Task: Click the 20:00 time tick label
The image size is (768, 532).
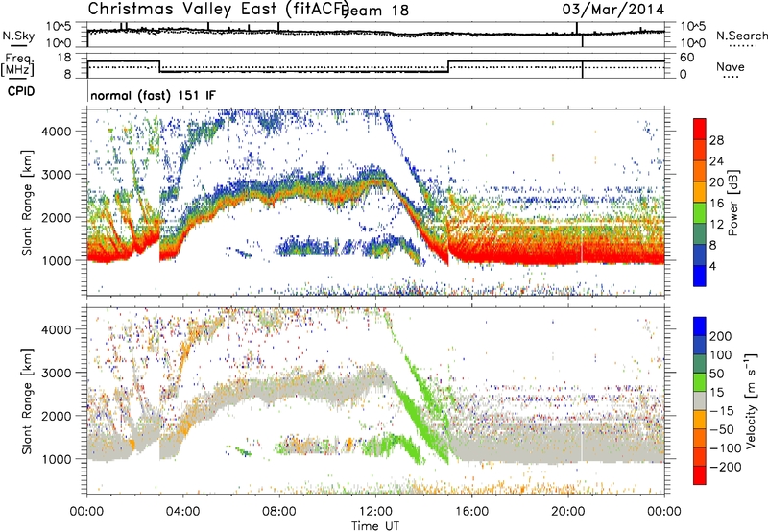Action: (568, 512)
